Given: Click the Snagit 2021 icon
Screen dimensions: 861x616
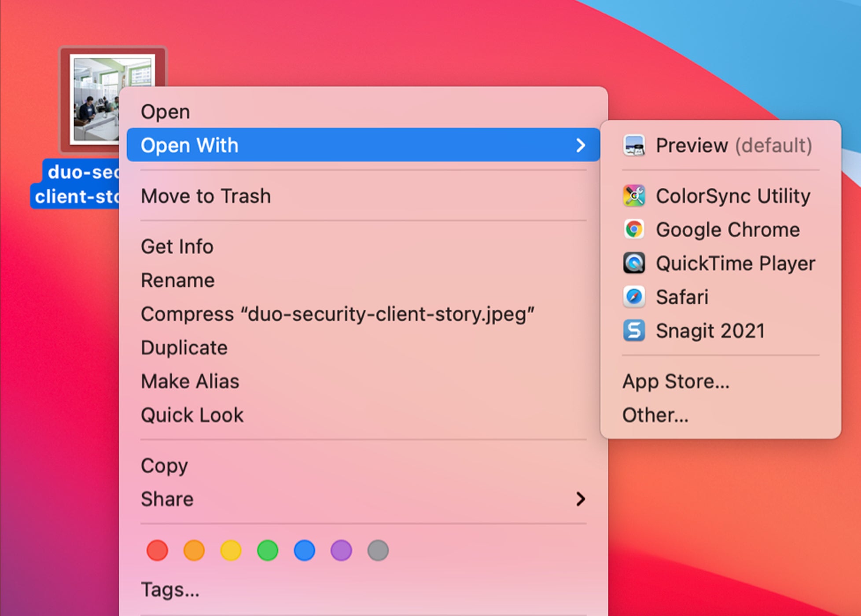Looking at the screenshot, I should pyautogui.click(x=634, y=330).
